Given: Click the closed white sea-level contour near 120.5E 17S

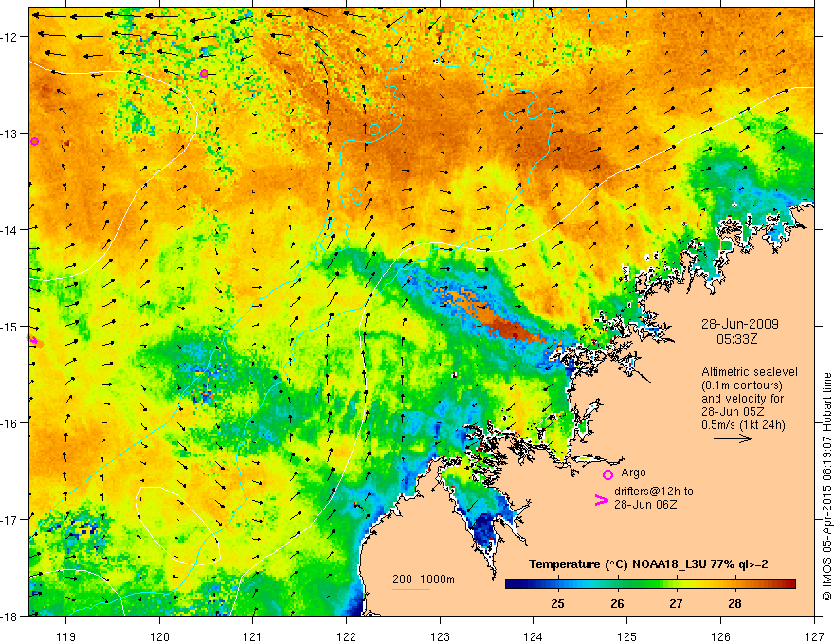Looking at the screenshot, I should click(177, 525).
